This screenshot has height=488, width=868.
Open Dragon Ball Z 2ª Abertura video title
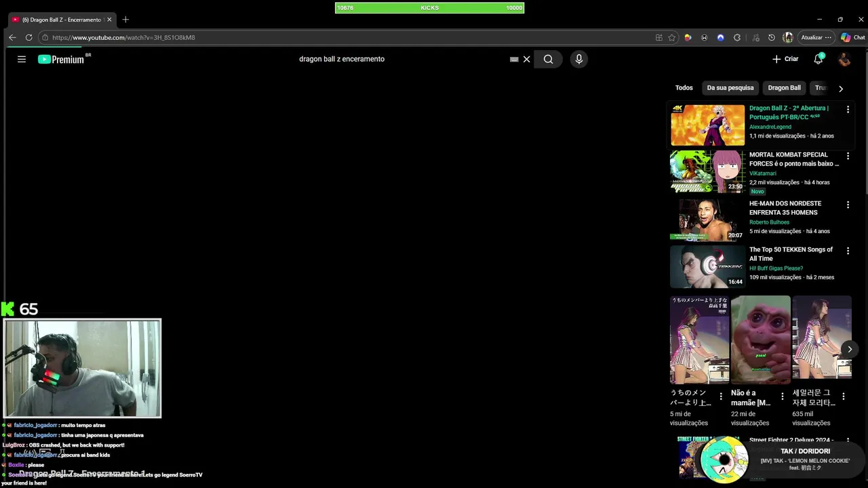[789, 113]
